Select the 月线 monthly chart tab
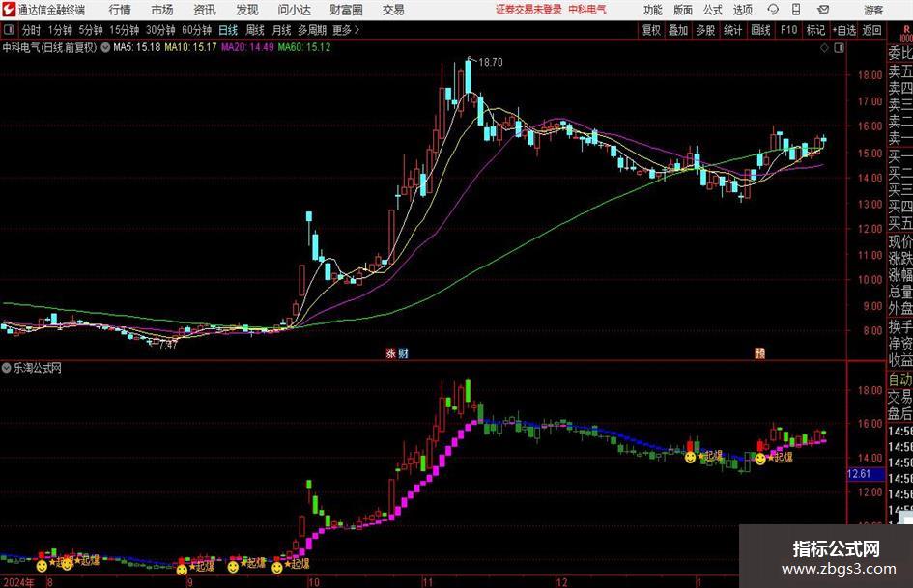 282,30
